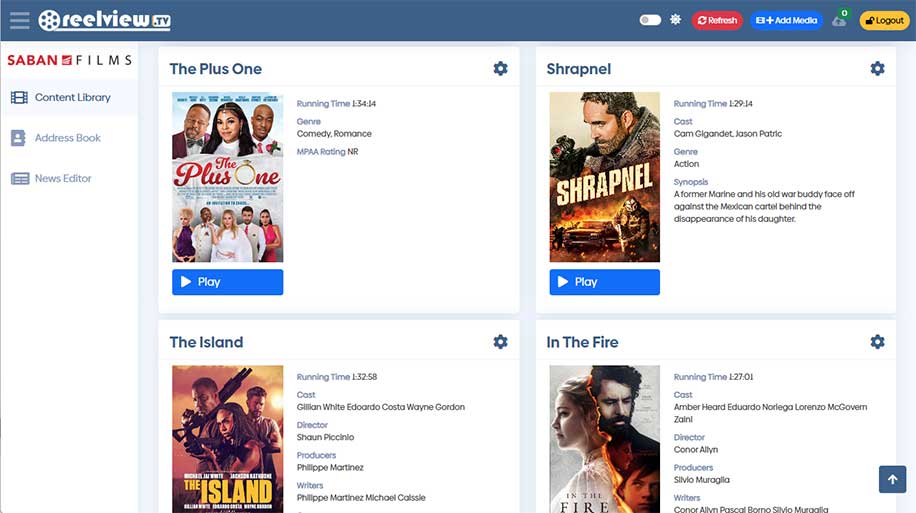Open settings gear for The Plus One
Viewport: 916px width, 513px height.
(x=501, y=68)
